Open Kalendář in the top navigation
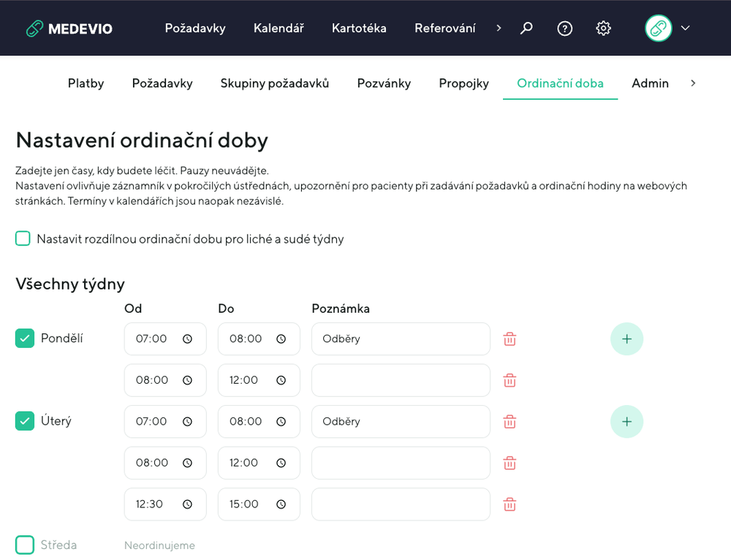This screenshot has height=560, width=731. click(279, 29)
